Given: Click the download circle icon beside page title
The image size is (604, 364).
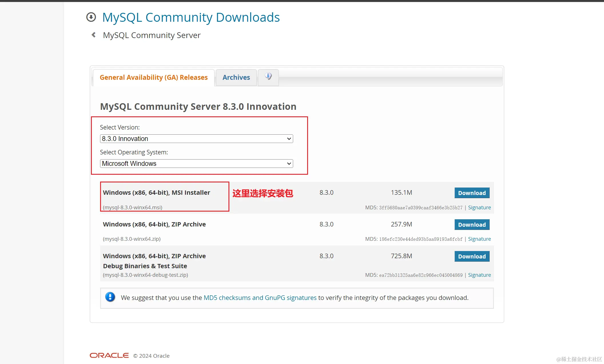Looking at the screenshot, I should pos(91,17).
